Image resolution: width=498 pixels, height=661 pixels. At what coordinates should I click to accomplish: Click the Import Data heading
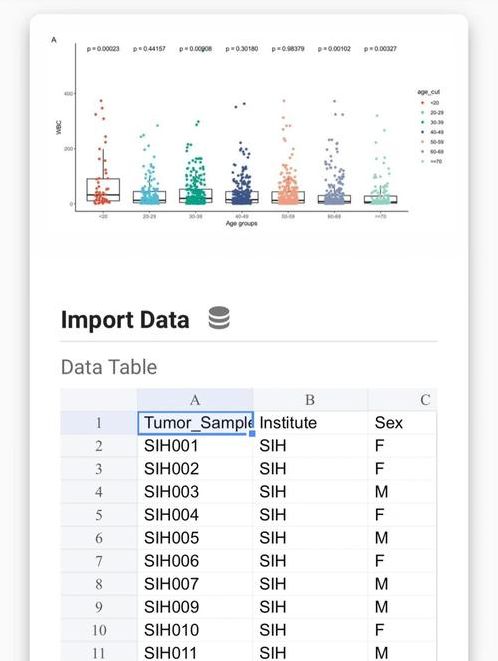pyautogui.click(x=125, y=320)
